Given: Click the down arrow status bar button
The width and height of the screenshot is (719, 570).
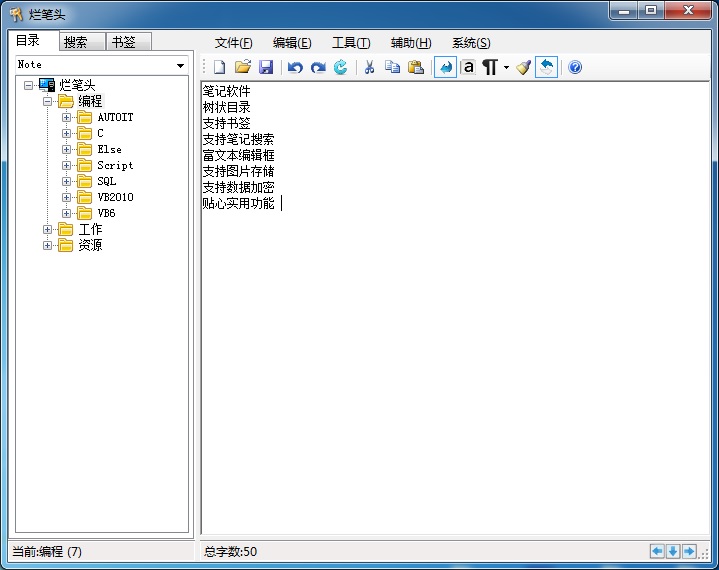Looking at the screenshot, I should [x=673, y=551].
